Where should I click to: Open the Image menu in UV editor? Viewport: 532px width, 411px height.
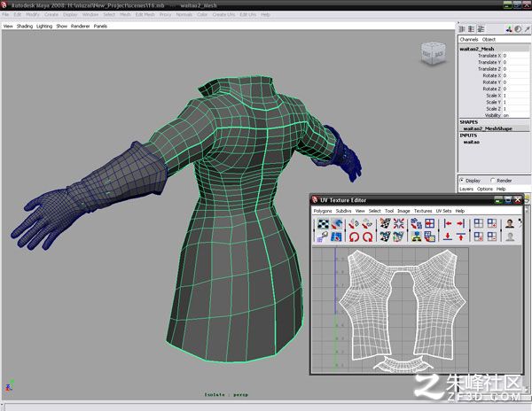pos(403,211)
